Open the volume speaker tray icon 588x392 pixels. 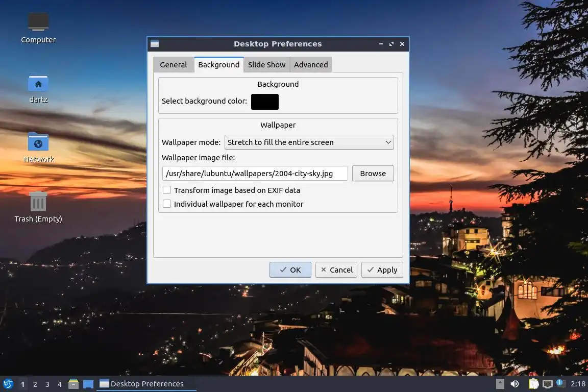coord(515,384)
